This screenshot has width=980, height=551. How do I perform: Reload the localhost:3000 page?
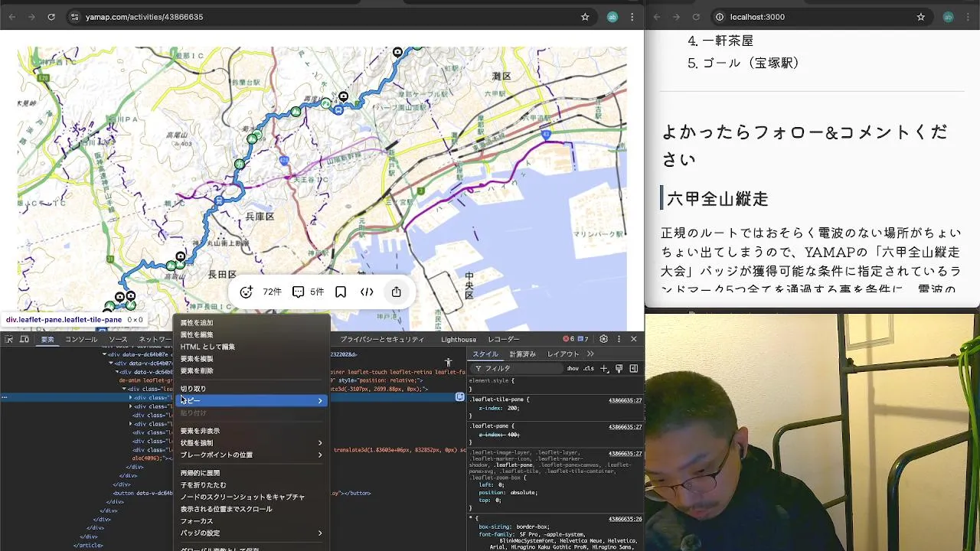(696, 17)
